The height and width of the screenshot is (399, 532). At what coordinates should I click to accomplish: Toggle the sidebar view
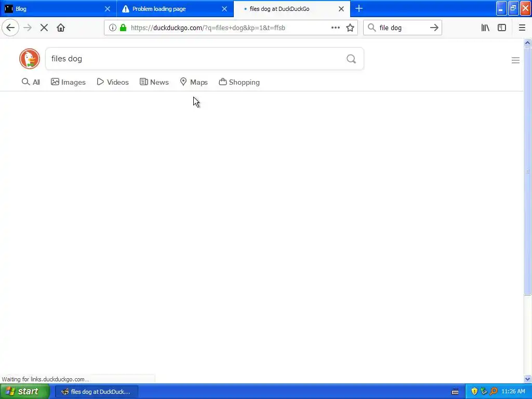pos(502,28)
